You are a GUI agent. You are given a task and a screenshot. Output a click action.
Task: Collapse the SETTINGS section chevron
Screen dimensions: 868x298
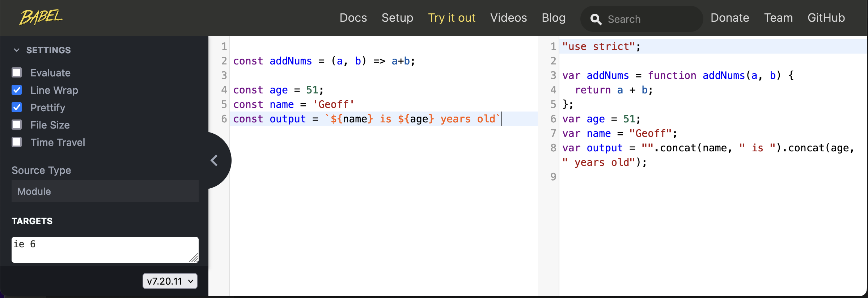(17, 50)
